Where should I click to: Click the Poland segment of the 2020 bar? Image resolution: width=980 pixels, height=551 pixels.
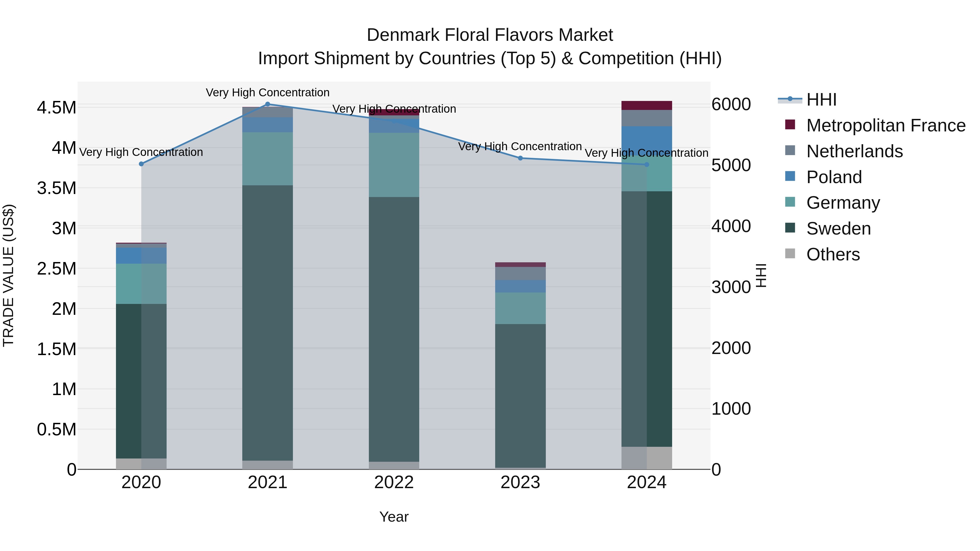[x=141, y=256]
